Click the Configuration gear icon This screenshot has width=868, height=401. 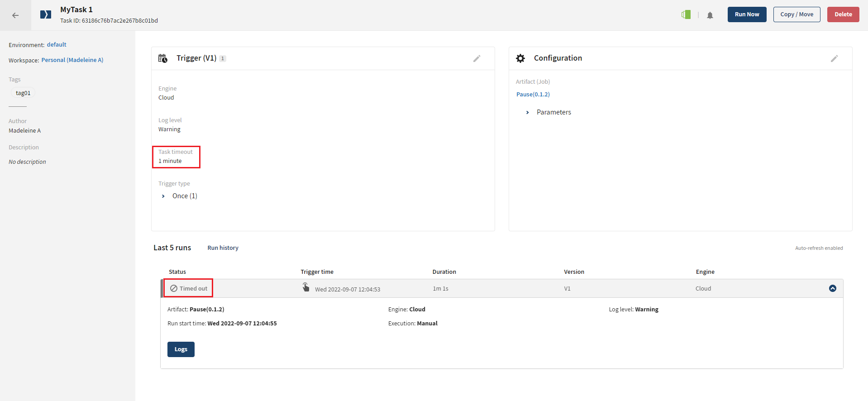[x=520, y=58]
